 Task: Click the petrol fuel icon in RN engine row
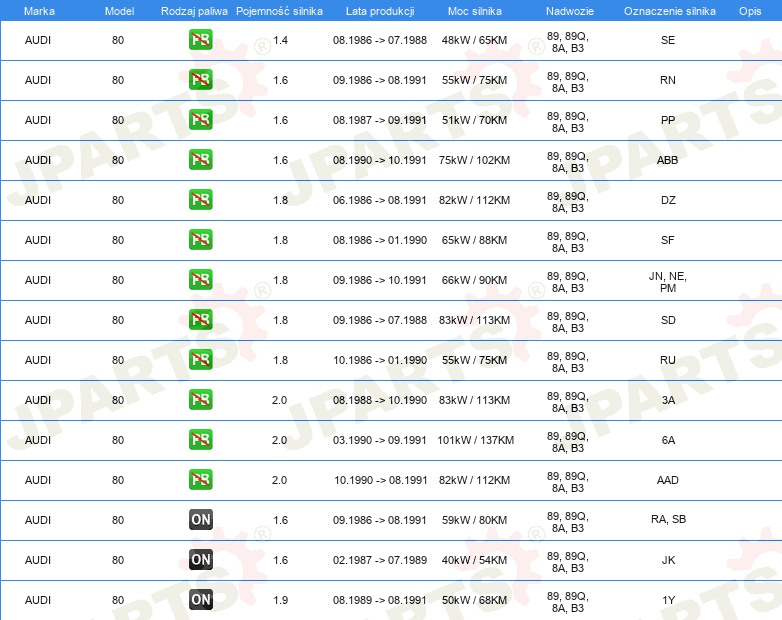[x=200, y=80]
